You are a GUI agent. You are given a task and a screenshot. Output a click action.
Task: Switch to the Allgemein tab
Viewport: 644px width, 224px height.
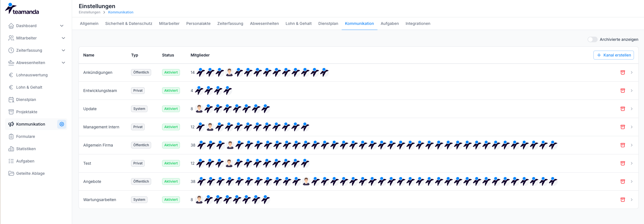89,23
